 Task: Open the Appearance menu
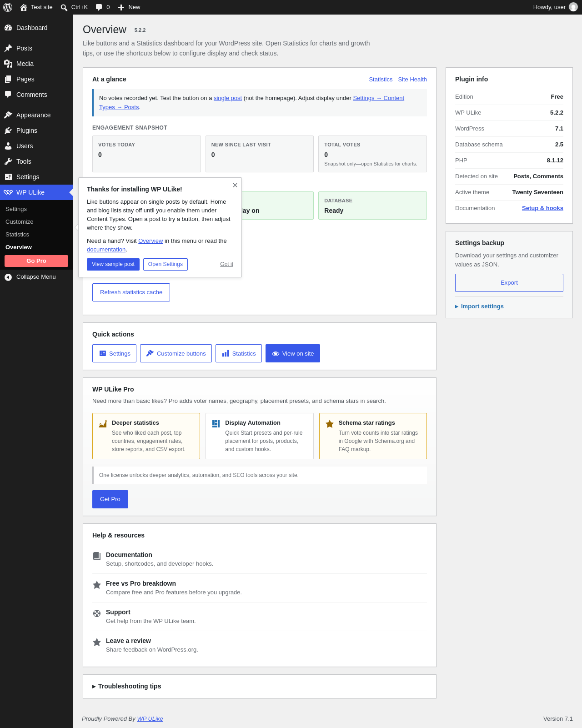tap(36, 115)
